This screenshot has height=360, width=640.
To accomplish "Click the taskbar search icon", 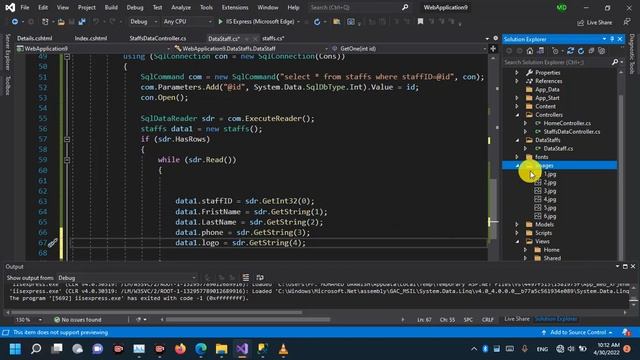I will pos(36,349).
